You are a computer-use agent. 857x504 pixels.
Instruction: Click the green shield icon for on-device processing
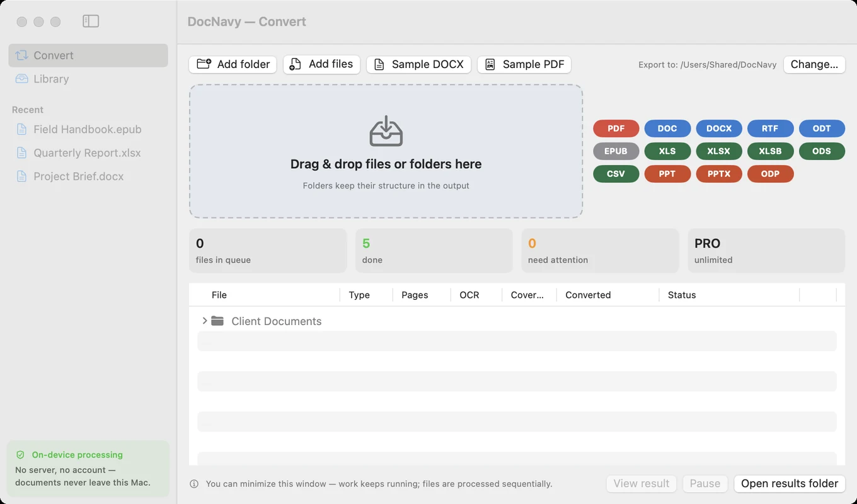[x=20, y=455]
